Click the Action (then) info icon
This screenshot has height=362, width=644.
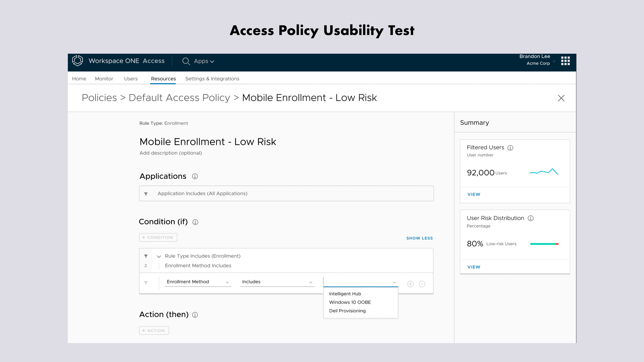pyautogui.click(x=195, y=315)
